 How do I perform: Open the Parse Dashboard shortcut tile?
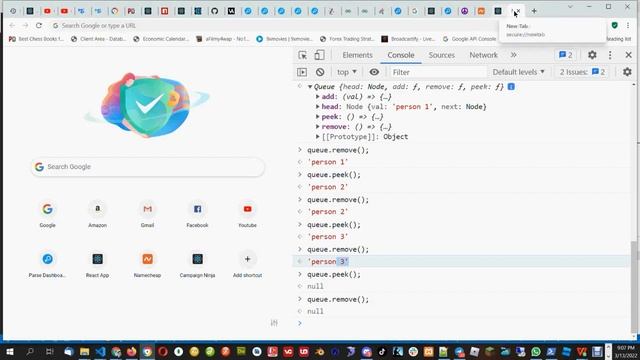(47, 264)
